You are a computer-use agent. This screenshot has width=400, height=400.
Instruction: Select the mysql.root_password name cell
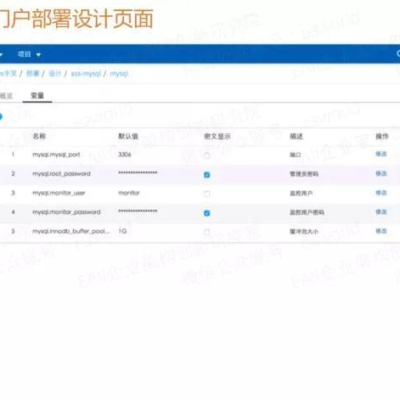point(61,174)
